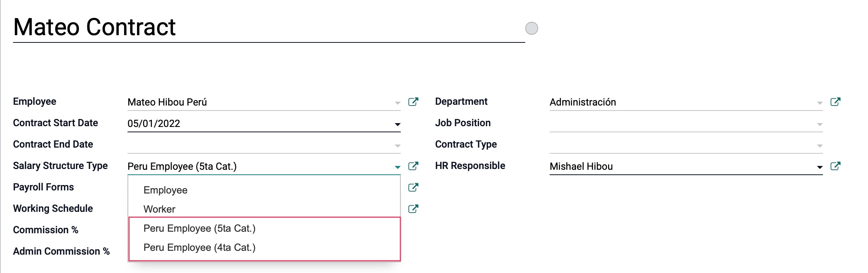Edit the Mateo Contract title field
The width and height of the screenshot is (868, 273).
(x=269, y=28)
